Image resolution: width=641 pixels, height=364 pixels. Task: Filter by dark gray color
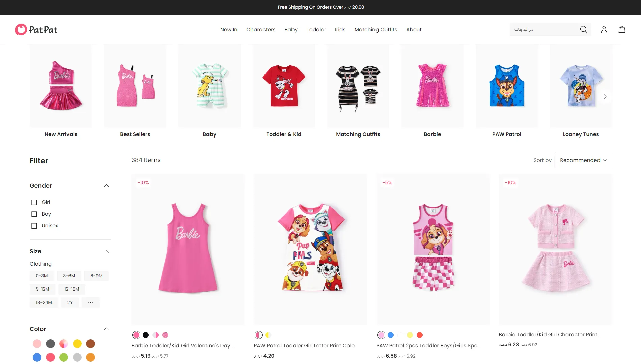point(51,344)
